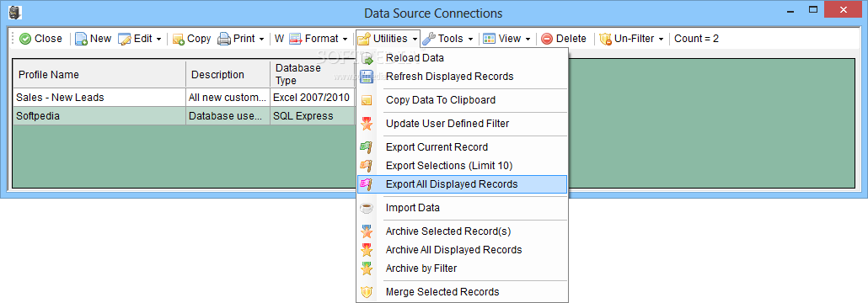Click the New record icon

(x=82, y=39)
